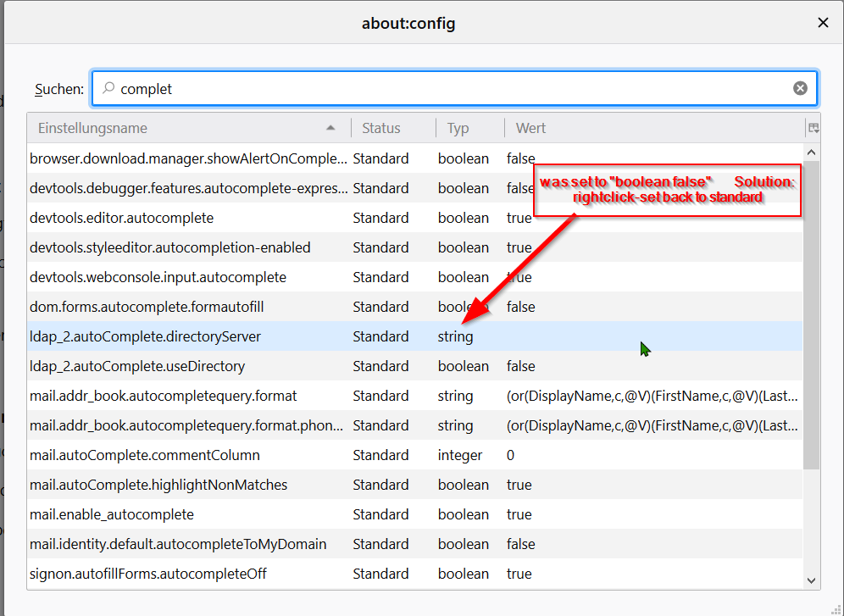
Task: Close the about:config dialog
Action: [x=823, y=23]
